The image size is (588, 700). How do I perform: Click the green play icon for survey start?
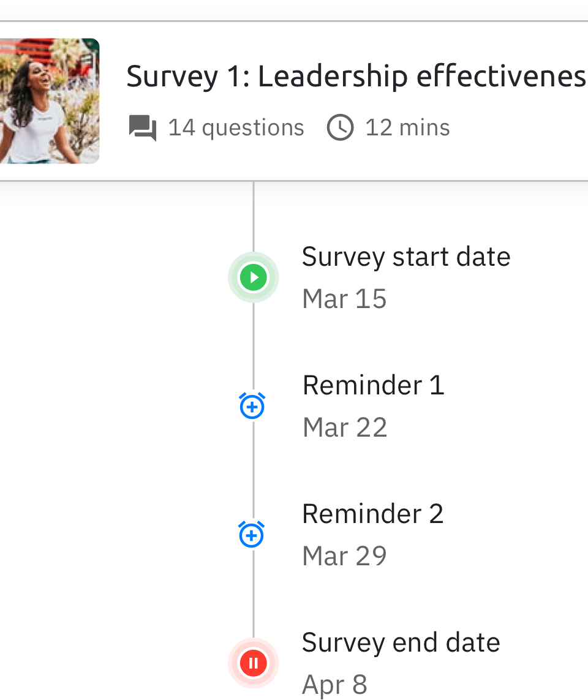click(253, 277)
